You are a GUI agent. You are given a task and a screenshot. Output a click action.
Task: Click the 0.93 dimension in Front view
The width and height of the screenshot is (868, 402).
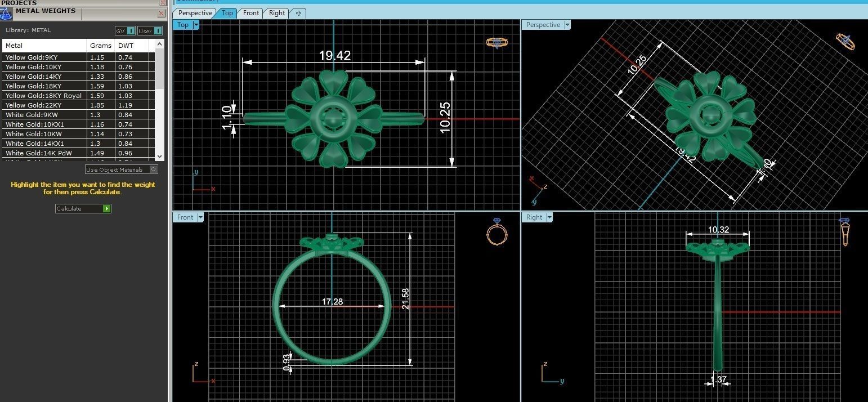(287, 362)
